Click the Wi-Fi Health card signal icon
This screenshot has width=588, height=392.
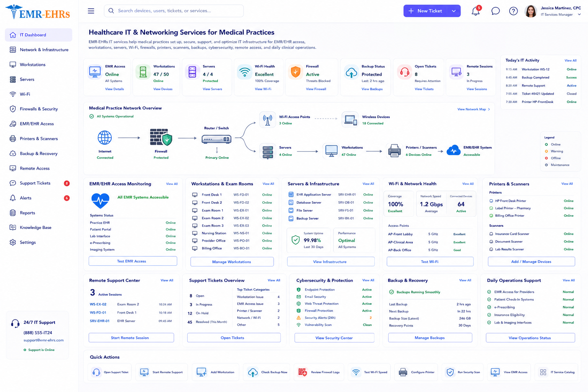click(x=245, y=72)
